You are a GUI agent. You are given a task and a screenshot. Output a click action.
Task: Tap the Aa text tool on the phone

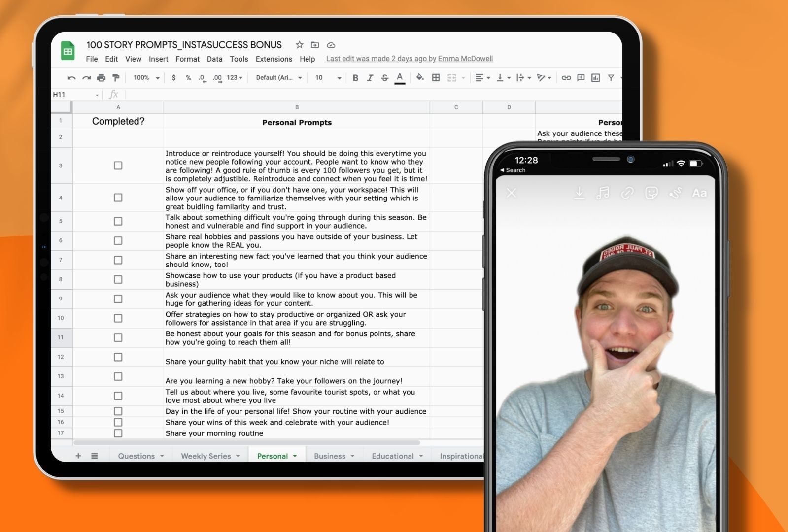tap(699, 193)
